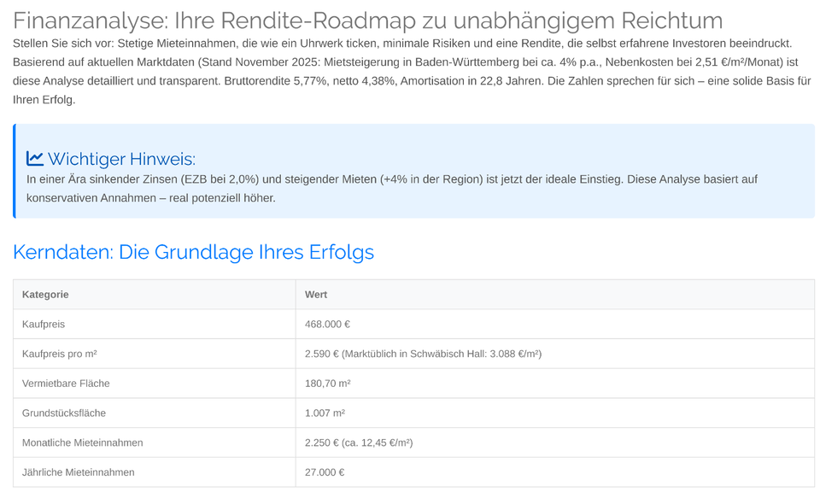
Task: Select the Vermietbare Fläche row label
Action: [x=66, y=384]
